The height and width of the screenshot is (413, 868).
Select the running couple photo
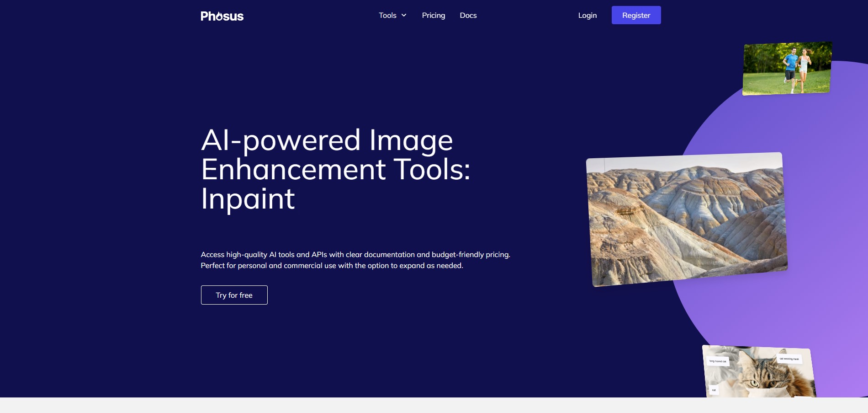tap(786, 69)
